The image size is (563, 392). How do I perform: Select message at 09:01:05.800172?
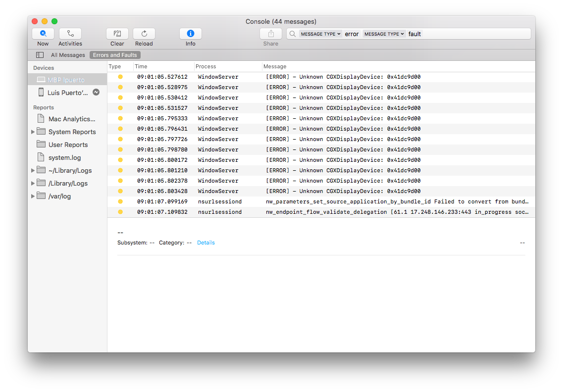pyautogui.click(x=321, y=160)
